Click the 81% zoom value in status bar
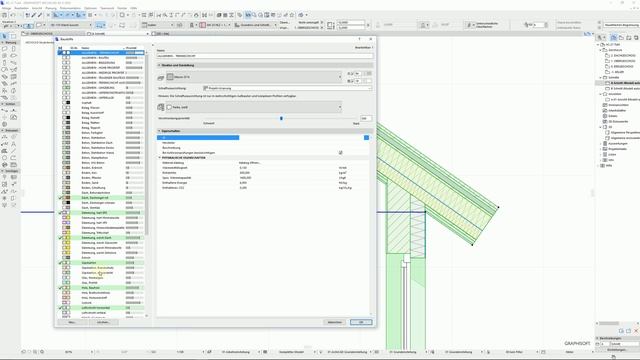 69,352
